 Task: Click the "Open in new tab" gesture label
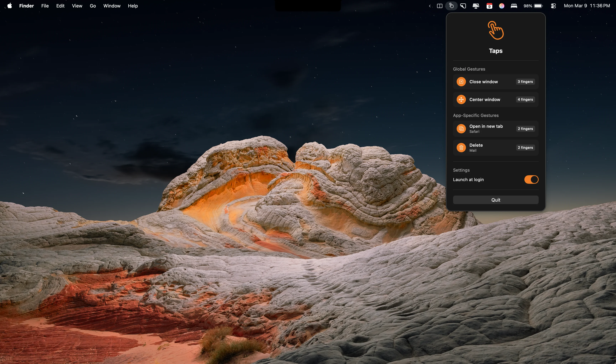click(486, 126)
